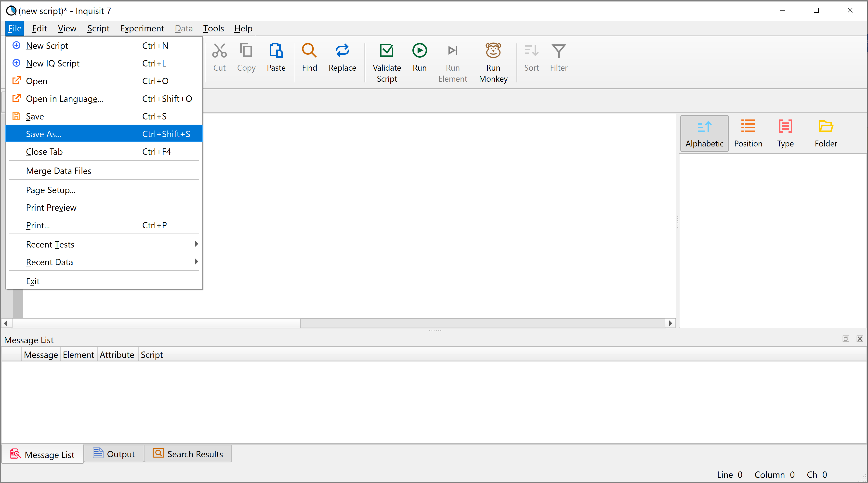
Task: Click the green Run play icon
Action: coord(420,51)
